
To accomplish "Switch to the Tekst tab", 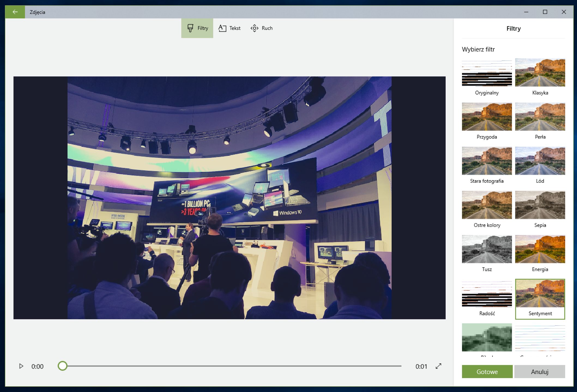I will [229, 28].
